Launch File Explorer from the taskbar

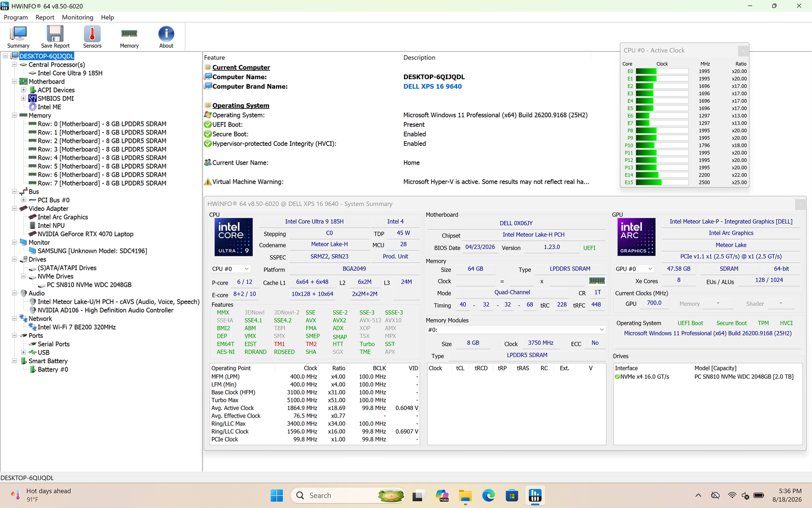(465, 495)
